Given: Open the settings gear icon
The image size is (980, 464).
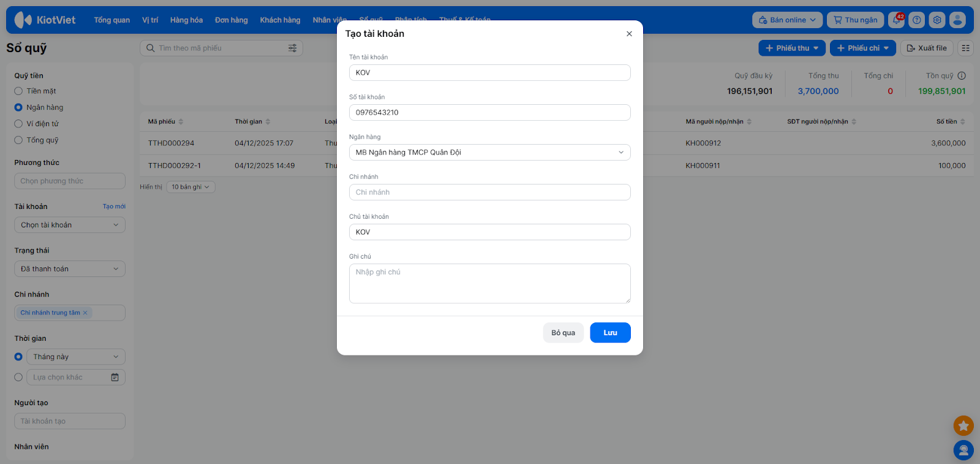Looking at the screenshot, I should pyautogui.click(x=937, y=20).
